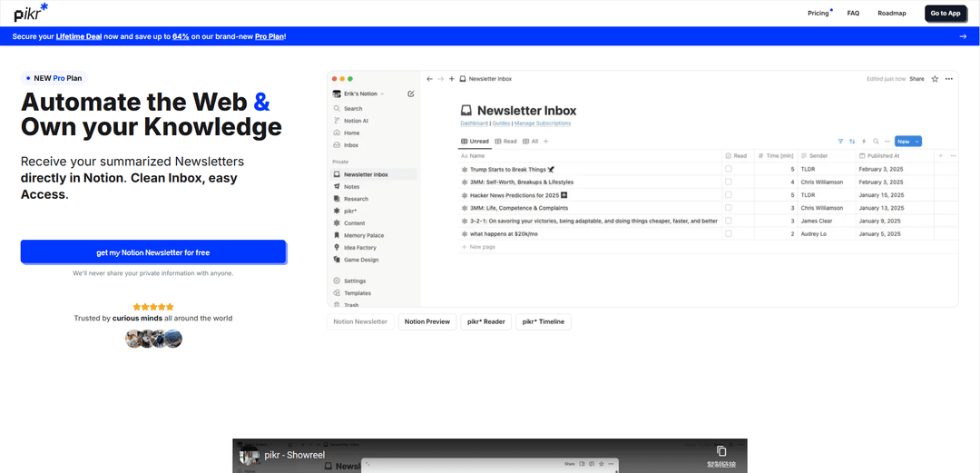Add a new view with plus after All tab
Image resolution: width=980 pixels, height=473 pixels.
tap(545, 142)
